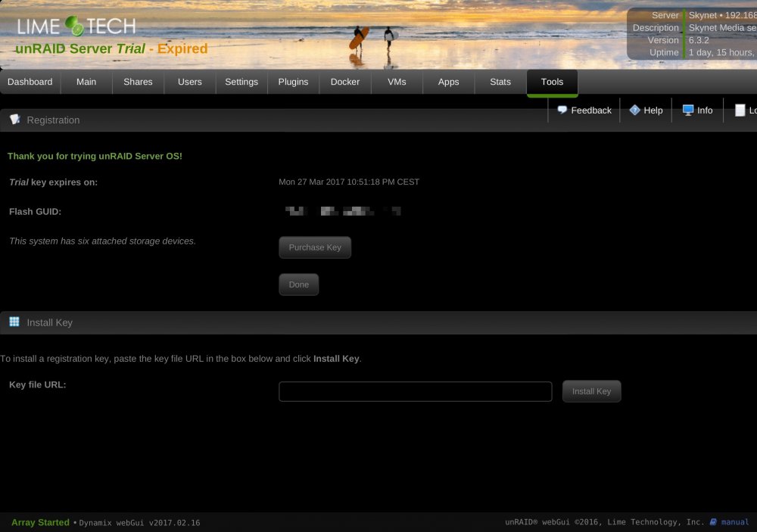Image resolution: width=757 pixels, height=532 pixels.
Task: Open the Plugins tab
Action: [x=293, y=82]
